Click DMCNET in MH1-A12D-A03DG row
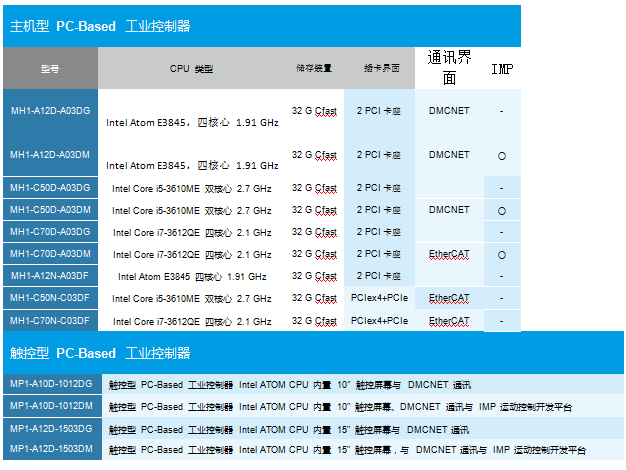Image resolution: width=626 pixels, height=470 pixels. point(449,111)
